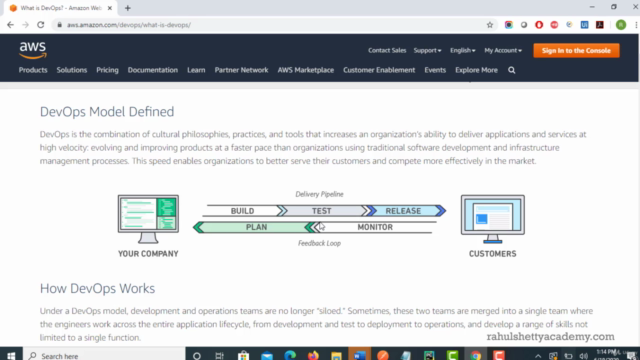Click the address bar URL
The image size is (640, 360).
click(x=129, y=25)
